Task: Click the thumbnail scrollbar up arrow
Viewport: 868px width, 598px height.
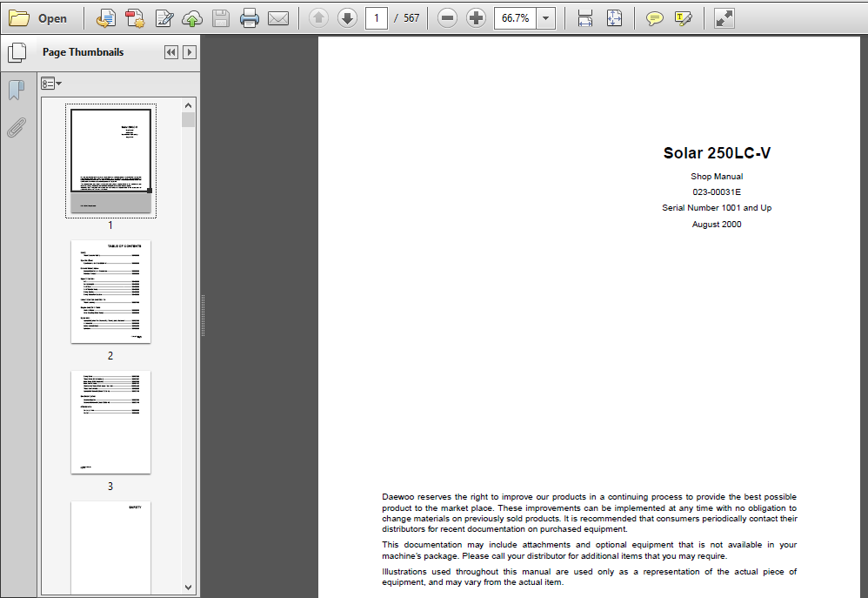Action: pyautogui.click(x=188, y=105)
